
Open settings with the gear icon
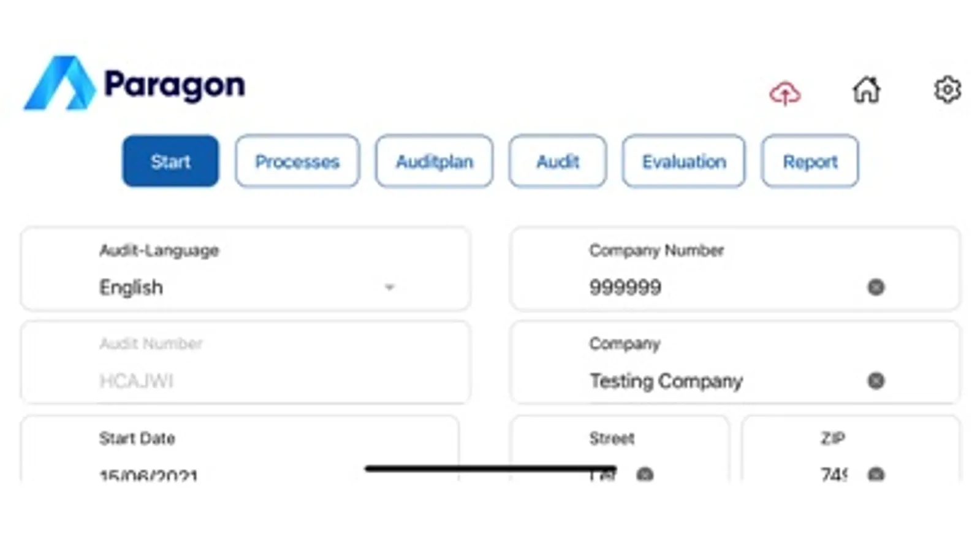[x=947, y=90]
